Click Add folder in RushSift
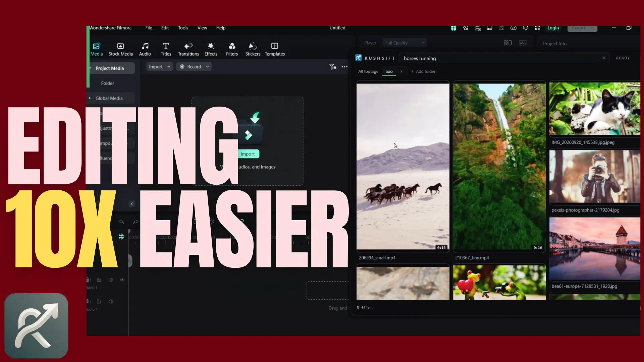The width and height of the screenshot is (644, 362). (423, 71)
